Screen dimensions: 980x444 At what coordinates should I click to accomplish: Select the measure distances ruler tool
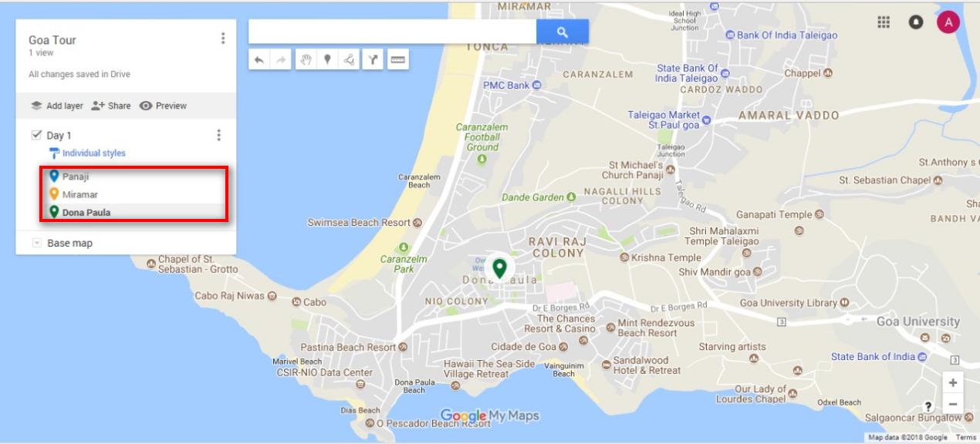397,59
